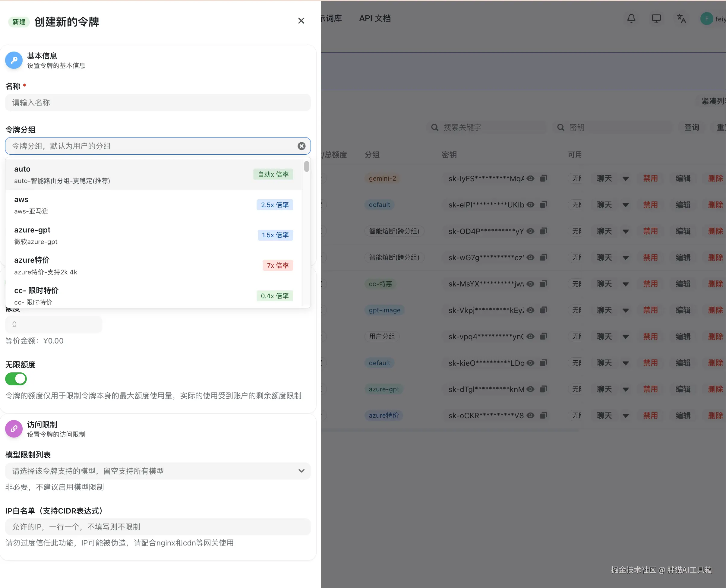
Task: Reveal key sk-kieO with eye icon
Action: (x=530, y=363)
